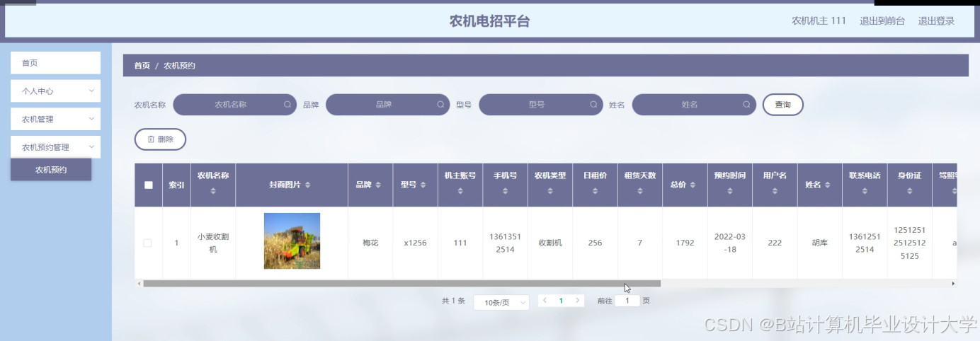Viewport: 980px width, 341px height.
Task: Click the 256 daily rent cell
Action: [595, 243]
